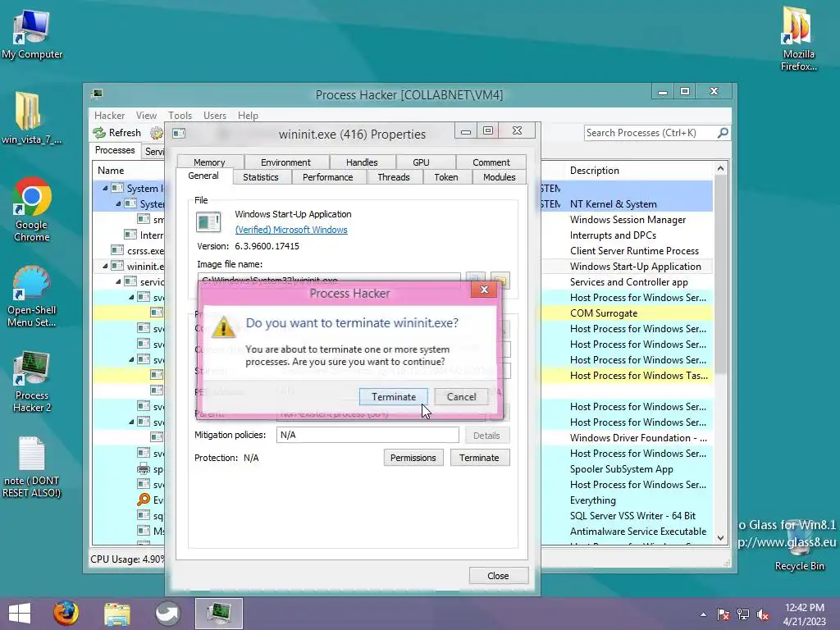840x630 pixels.
Task: Open the Process Hacker 2 desktop shortcut
Action: tap(32, 382)
